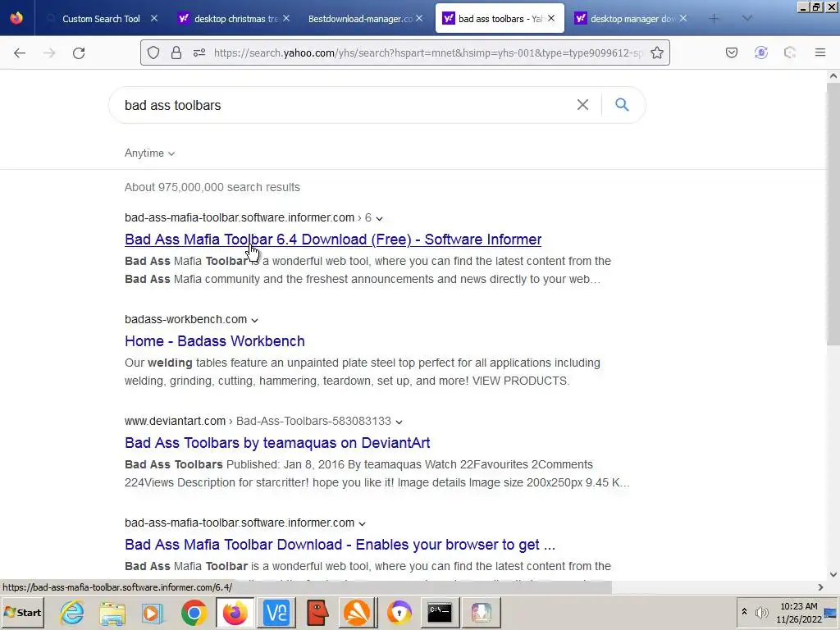
Task: Expand options beside badass-workbench.com
Action: 254,320
